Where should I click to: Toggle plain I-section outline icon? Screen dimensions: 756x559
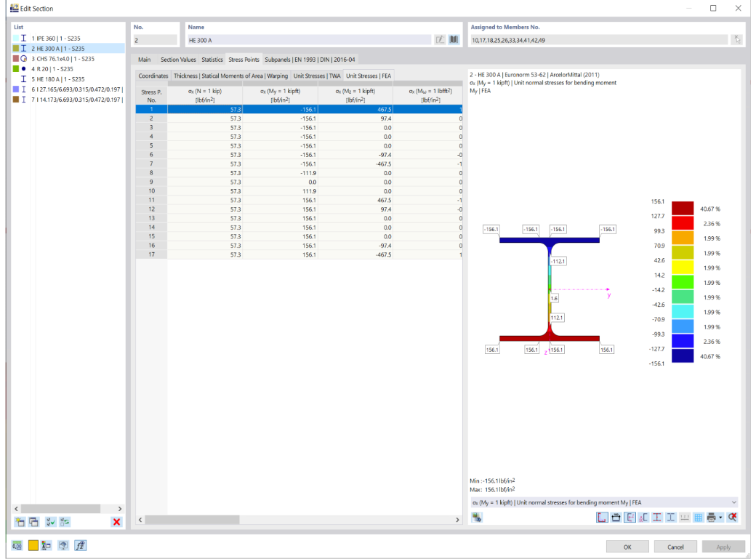671,518
